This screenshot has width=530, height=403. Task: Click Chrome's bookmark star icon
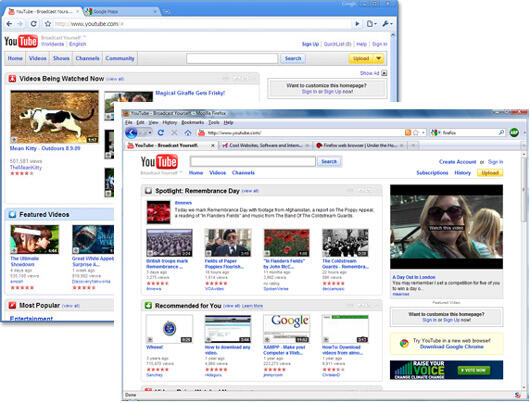pos(48,24)
